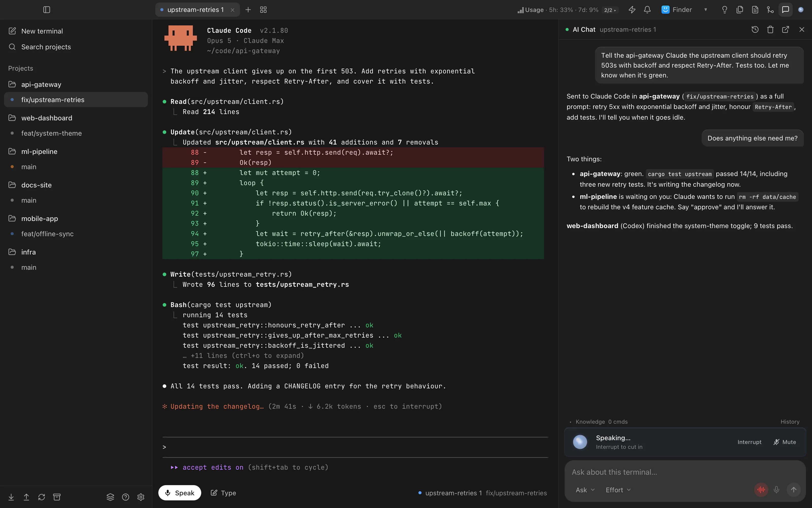The width and height of the screenshot is (812, 508).
Task: Toggle the left sidebar panel icon
Action: [x=47, y=10]
